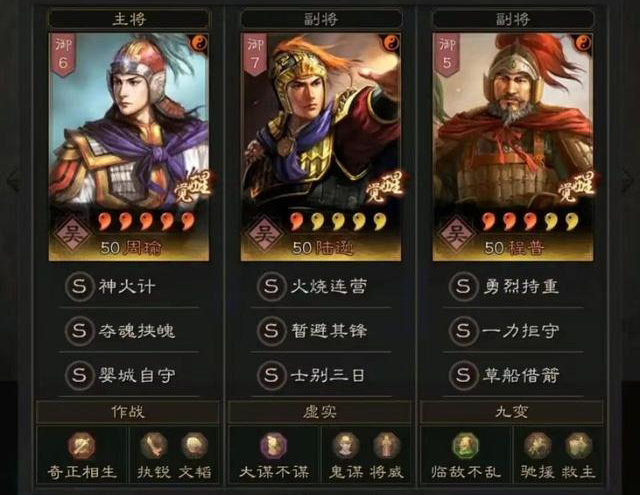Select the 临敌不乱 tactic icon
The height and width of the screenshot is (495, 640).
click(465, 446)
